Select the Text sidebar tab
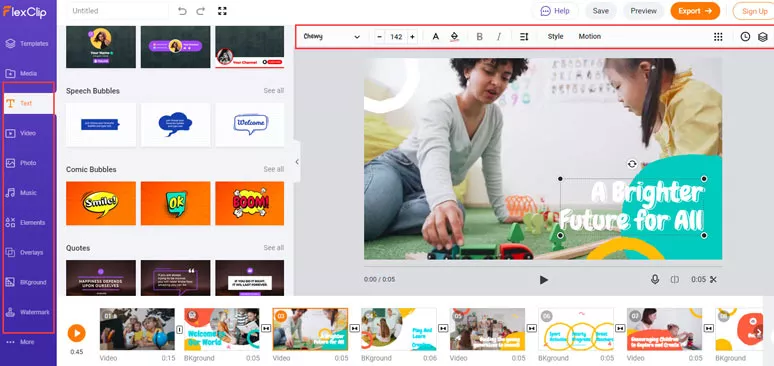The height and width of the screenshot is (366, 774). click(x=28, y=103)
